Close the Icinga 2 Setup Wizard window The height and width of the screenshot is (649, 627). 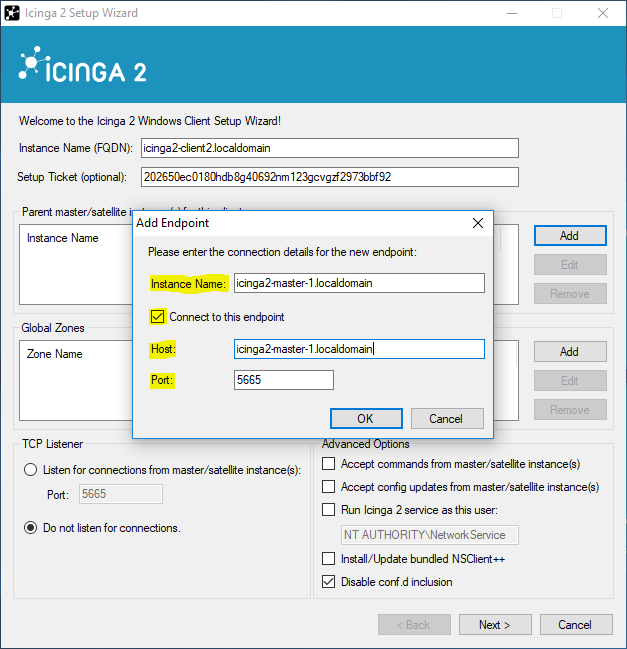pyautogui.click(x=603, y=13)
